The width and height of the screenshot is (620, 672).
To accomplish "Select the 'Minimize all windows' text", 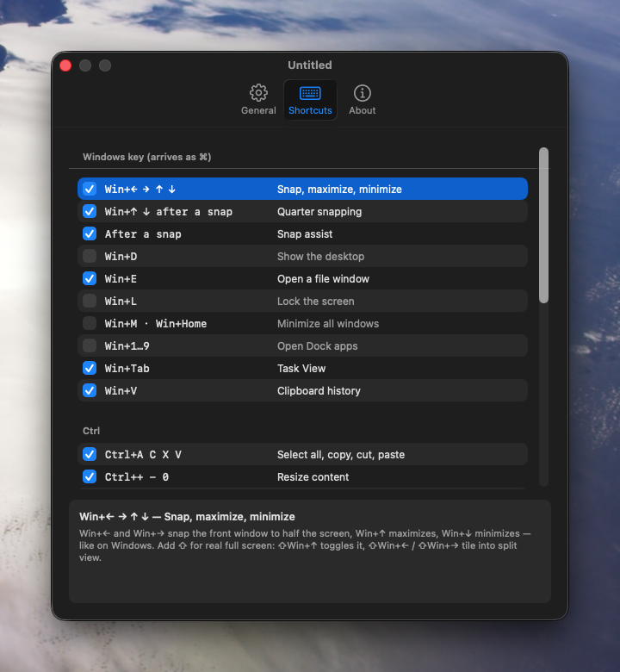I will [328, 324].
